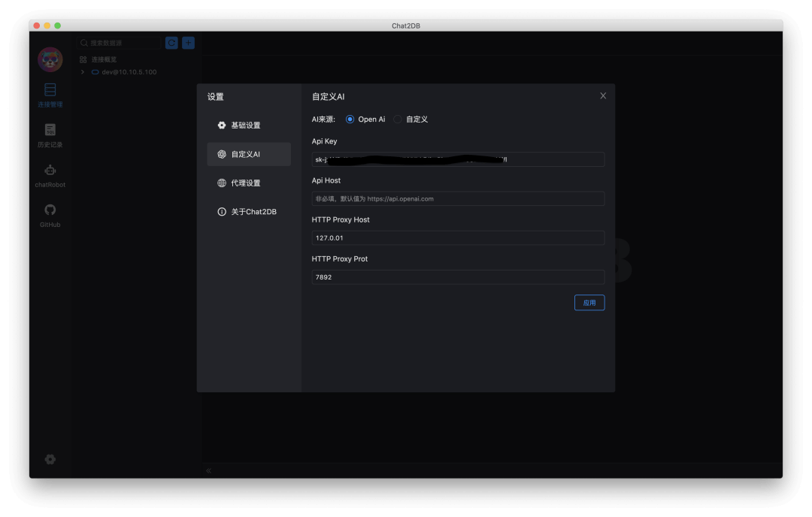Click the Chat2DB window title
Image resolution: width=812 pixels, height=517 pixels.
pos(406,26)
